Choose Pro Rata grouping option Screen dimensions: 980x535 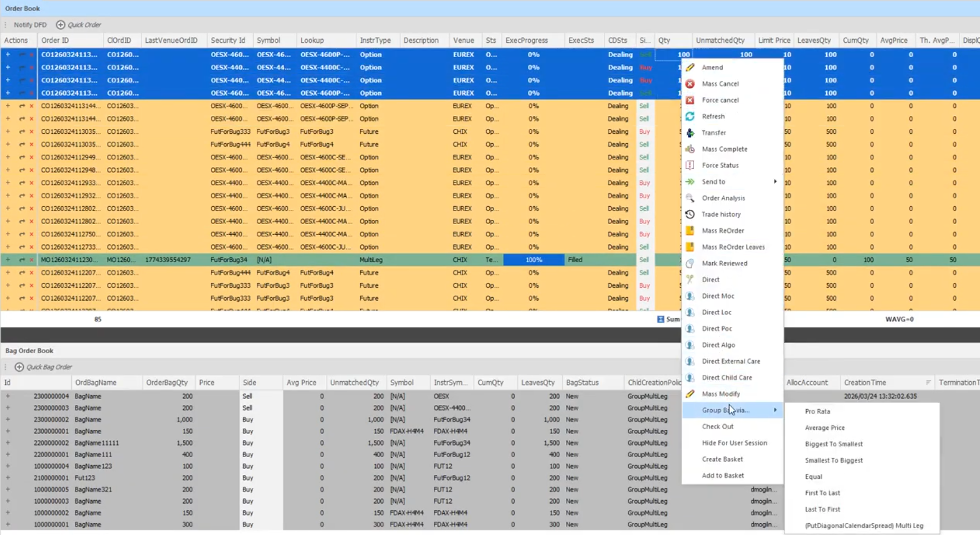[x=817, y=411]
